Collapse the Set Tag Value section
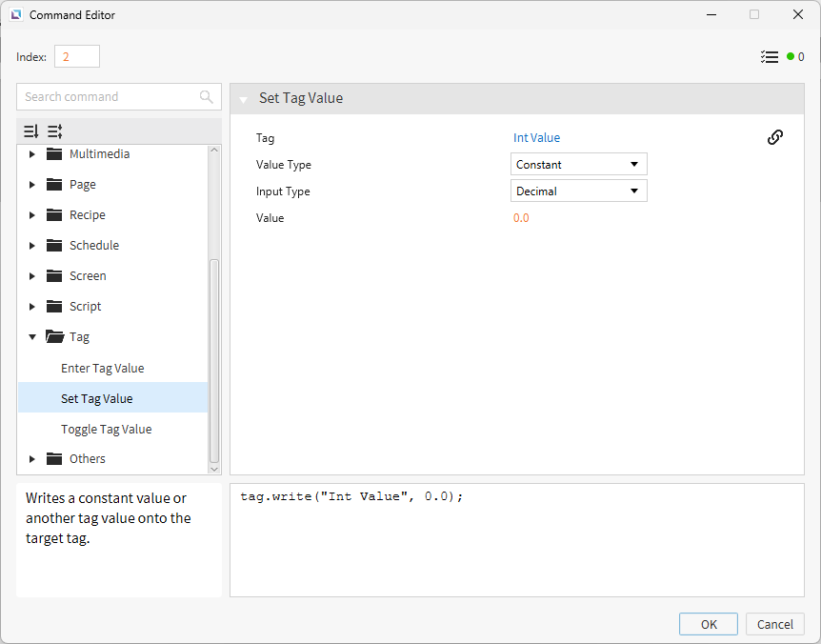Image resolution: width=821 pixels, height=644 pixels. (x=244, y=99)
